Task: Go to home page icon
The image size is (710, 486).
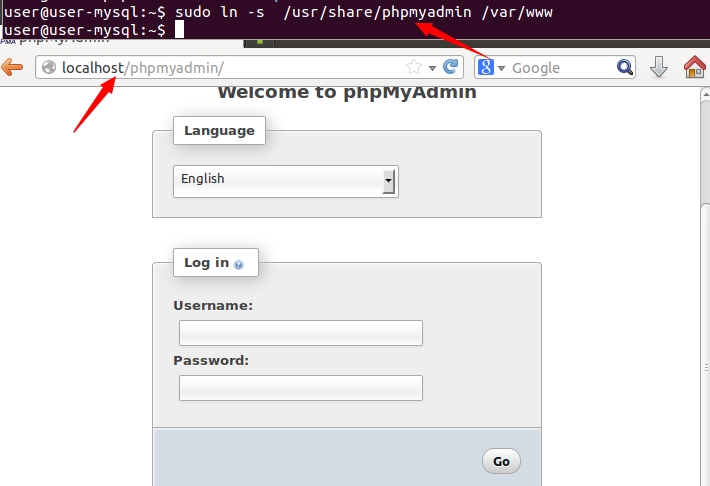Action: coord(695,67)
